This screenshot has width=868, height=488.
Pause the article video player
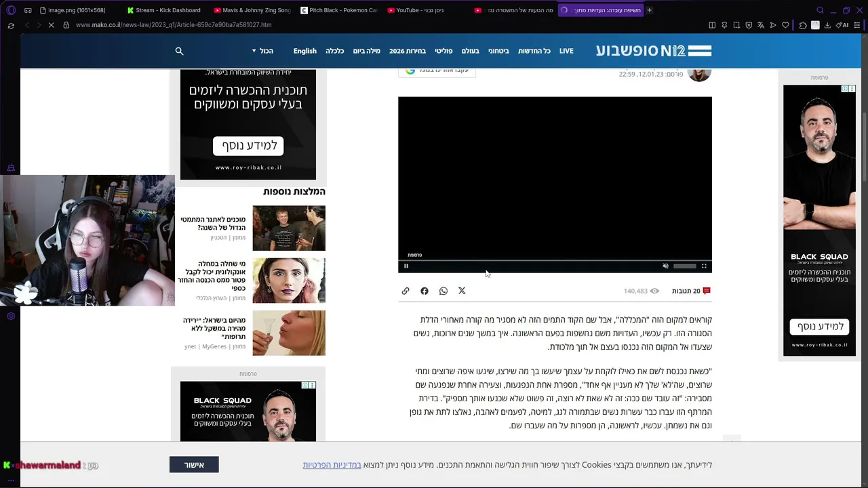click(x=406, y=266)
